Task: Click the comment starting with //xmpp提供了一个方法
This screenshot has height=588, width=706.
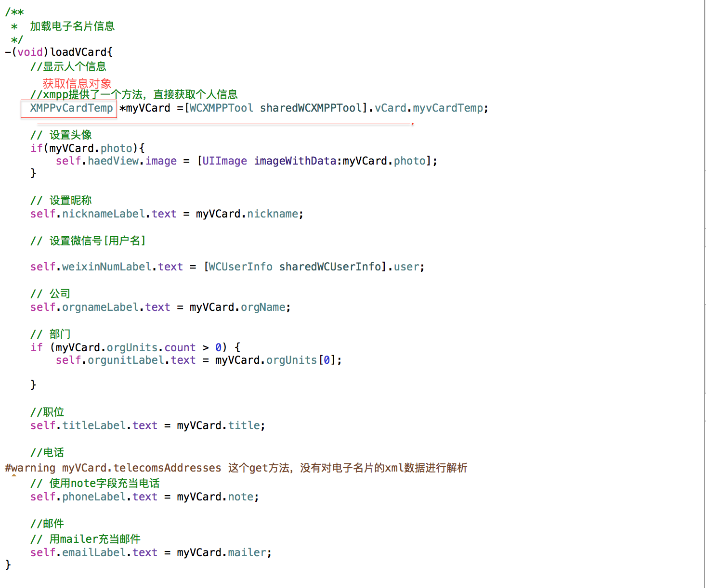Action: (x=134, y=94)
